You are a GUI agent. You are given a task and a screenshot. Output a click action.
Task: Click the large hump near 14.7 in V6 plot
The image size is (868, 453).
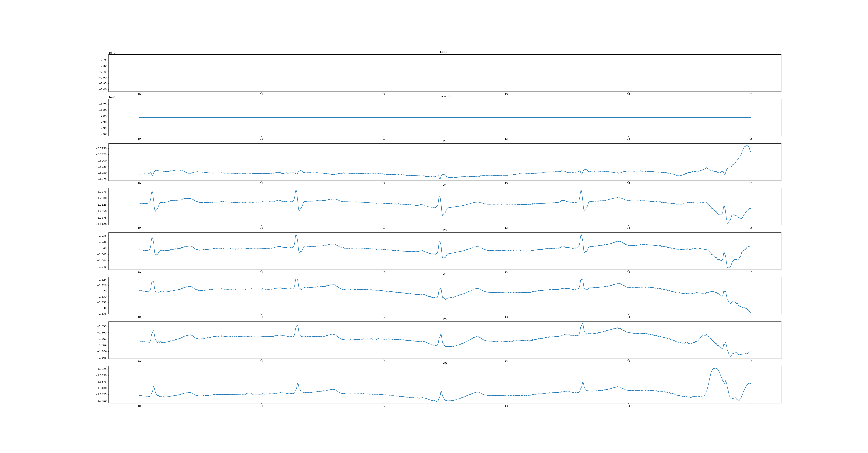tap(715, 369)
